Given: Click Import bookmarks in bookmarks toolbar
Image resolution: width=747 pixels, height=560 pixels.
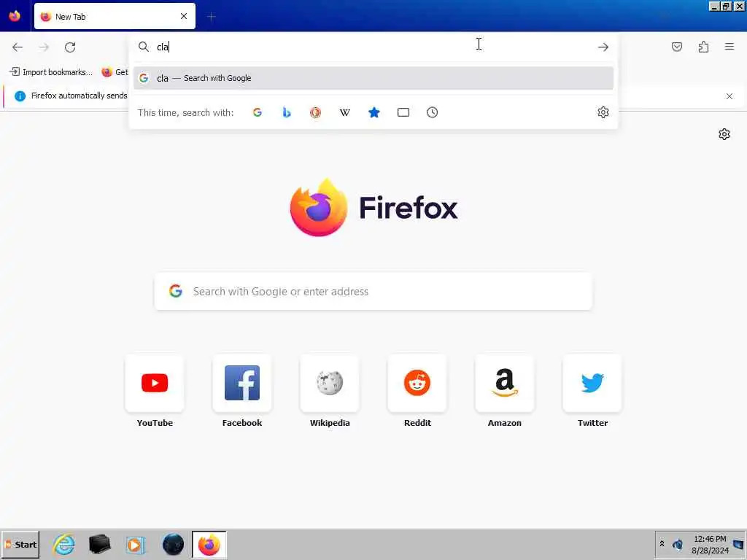Looking at the screenshot, I should click(51, 72).
